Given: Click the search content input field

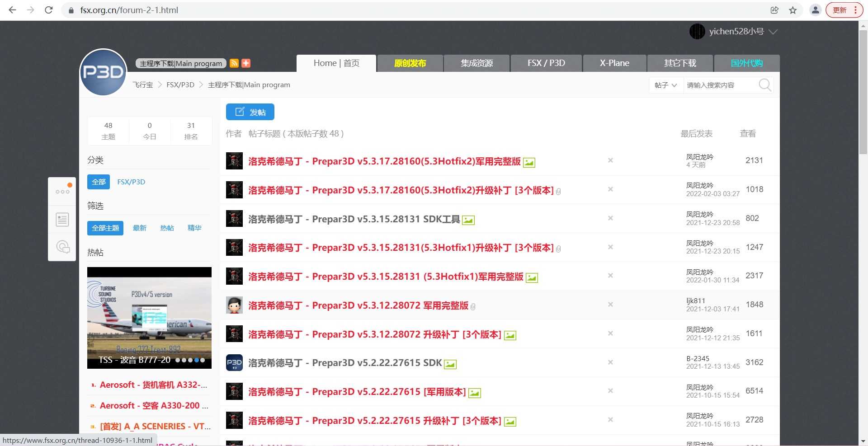Looking at the screenshot, I should pyautogui.click(x=720, y=85).
